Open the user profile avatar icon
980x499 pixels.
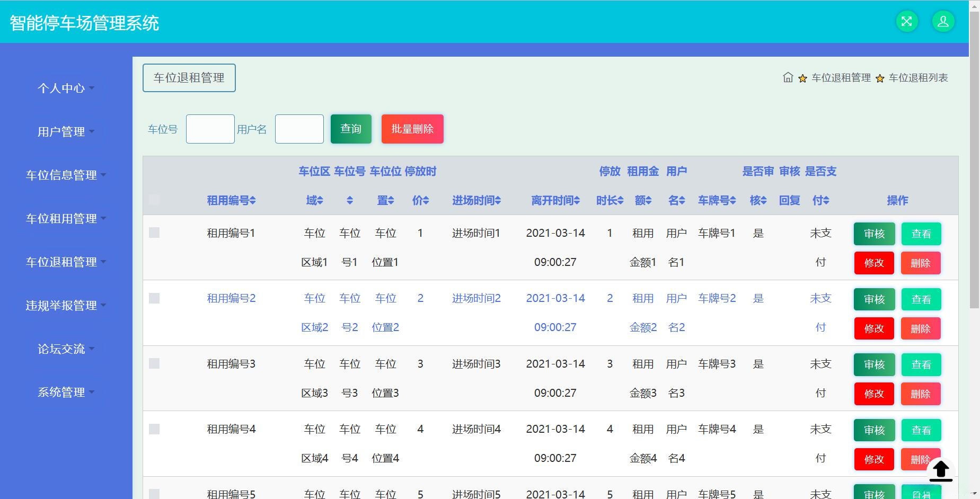tap(943, 21)
